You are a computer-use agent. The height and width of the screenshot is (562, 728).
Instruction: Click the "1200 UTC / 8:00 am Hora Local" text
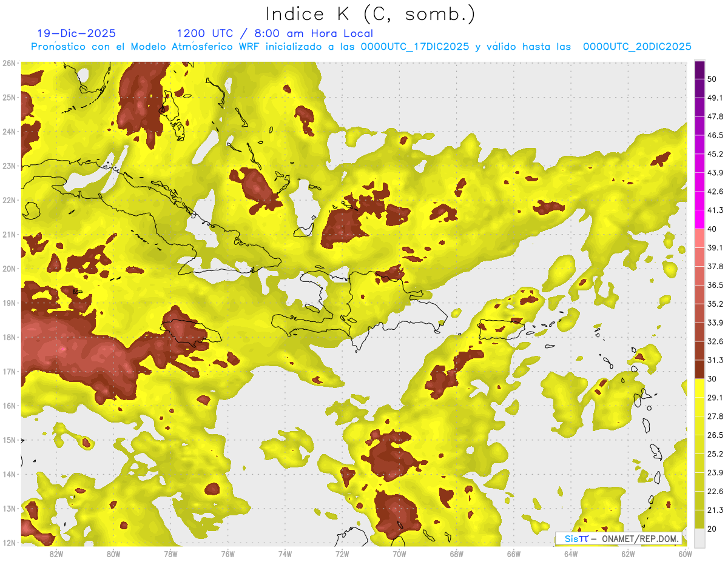tap(275, 33)
